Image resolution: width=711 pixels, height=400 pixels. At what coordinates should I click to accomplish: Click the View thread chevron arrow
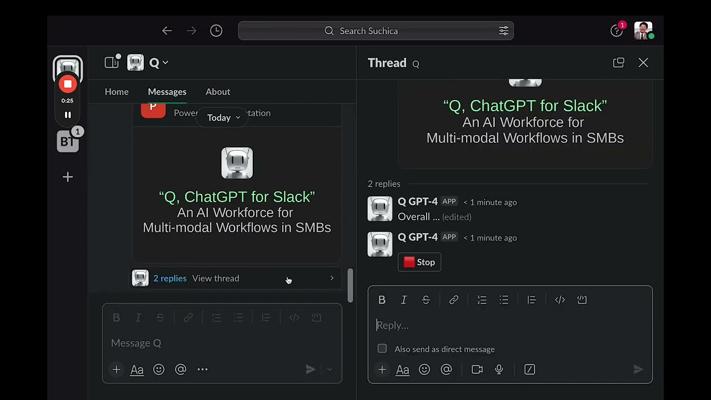332,278
